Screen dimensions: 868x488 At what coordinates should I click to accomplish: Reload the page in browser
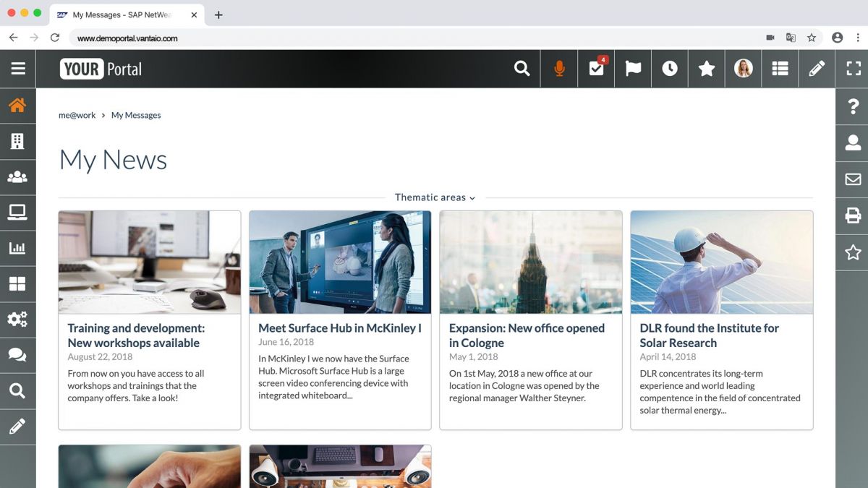coord(55,38)
